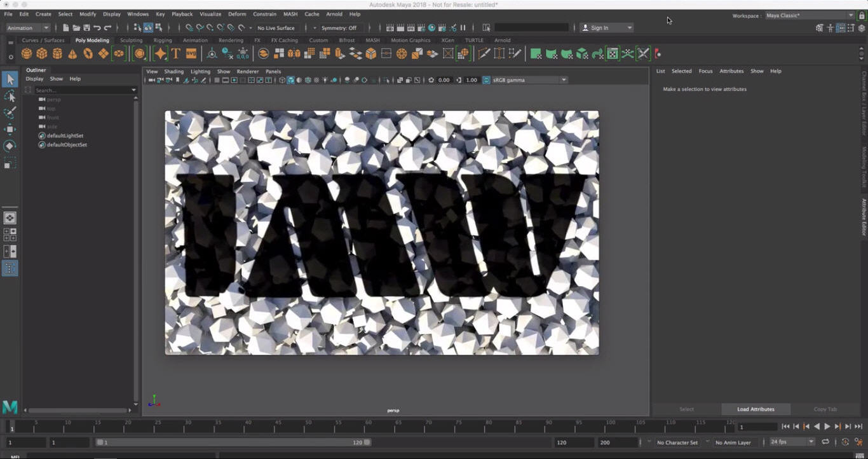Click the Redo arrow icon
The height and width of the screenshot is (459, 868).
point(107,28)
